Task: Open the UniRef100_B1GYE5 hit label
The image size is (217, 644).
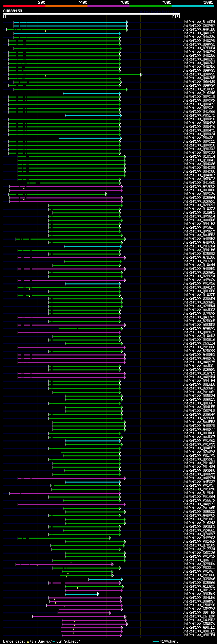Action: pos(199,373)
